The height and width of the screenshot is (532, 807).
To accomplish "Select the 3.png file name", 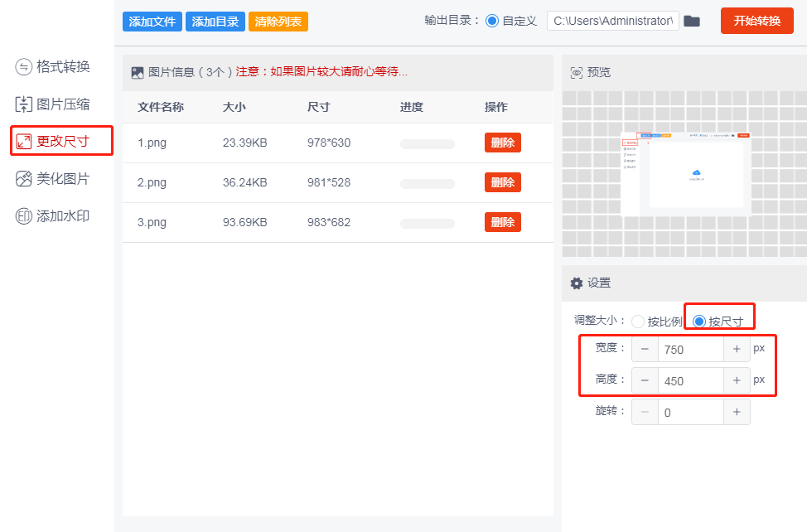I will click(x=152, y=223).
